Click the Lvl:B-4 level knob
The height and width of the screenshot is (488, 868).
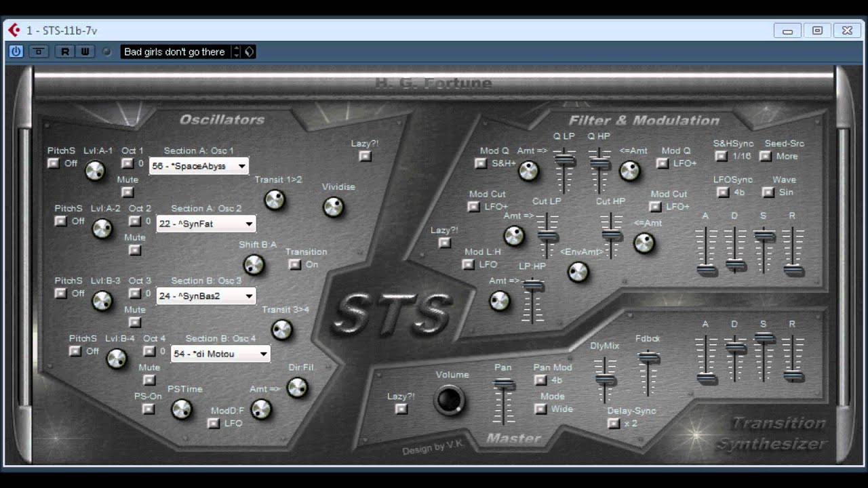(117, 359)
